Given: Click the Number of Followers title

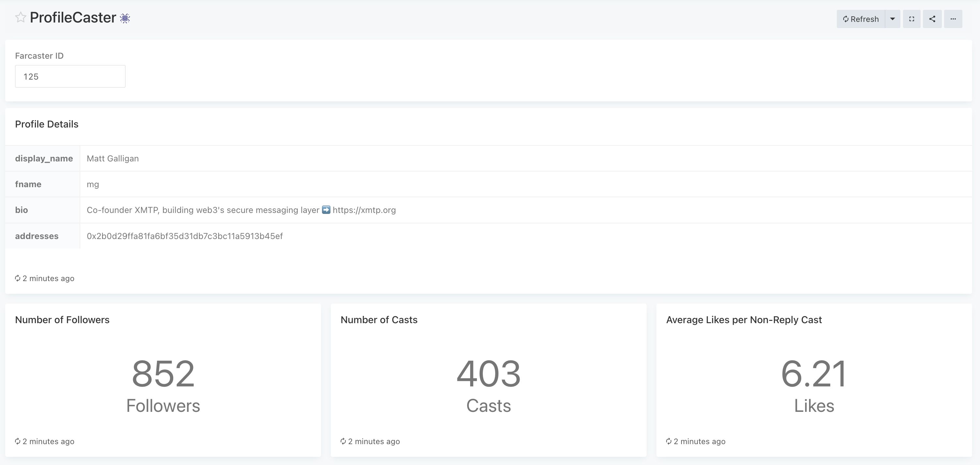Looking at the screenshot, I should (x=62, y=320).
